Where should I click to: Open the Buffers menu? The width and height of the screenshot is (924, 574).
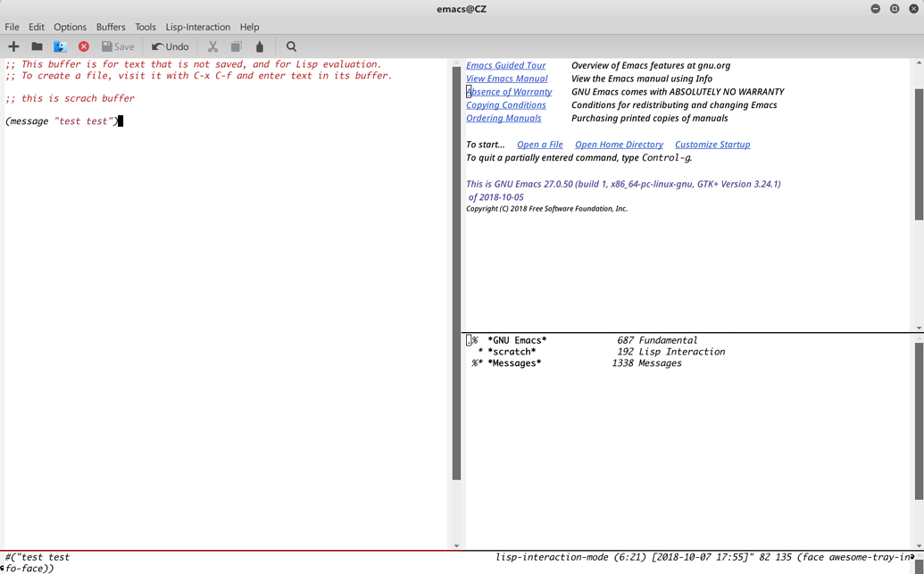[x=110, y=26]
